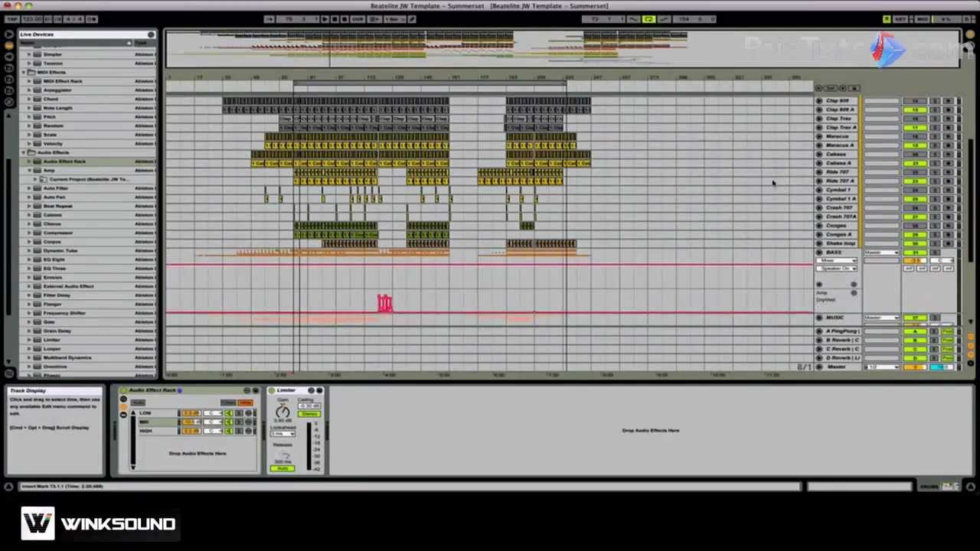980x551 pixels.
Task: Open File Browser 2 in the sidebar
Action: click(9, 79)
